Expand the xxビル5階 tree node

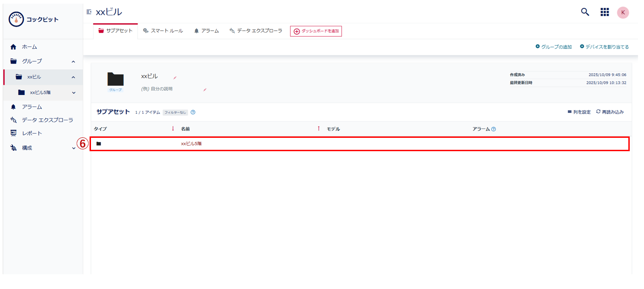coord(73,93)
